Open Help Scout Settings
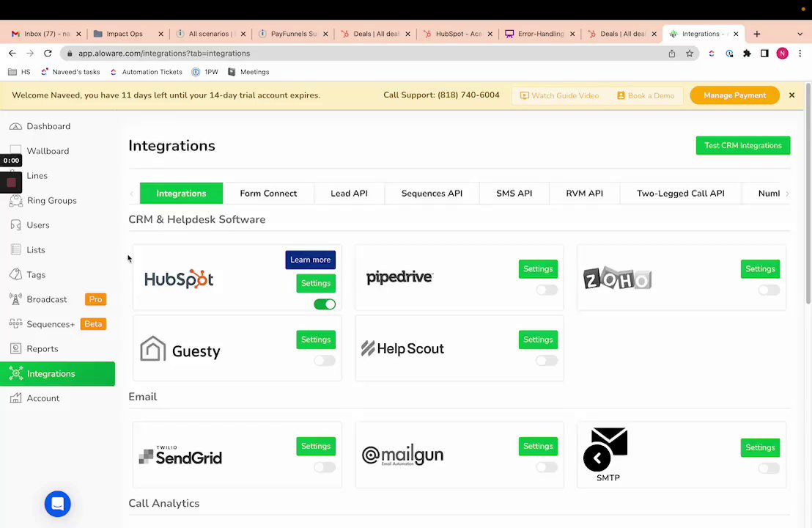The width and height of the screenshot is (812, 528). tap(538, 340)
